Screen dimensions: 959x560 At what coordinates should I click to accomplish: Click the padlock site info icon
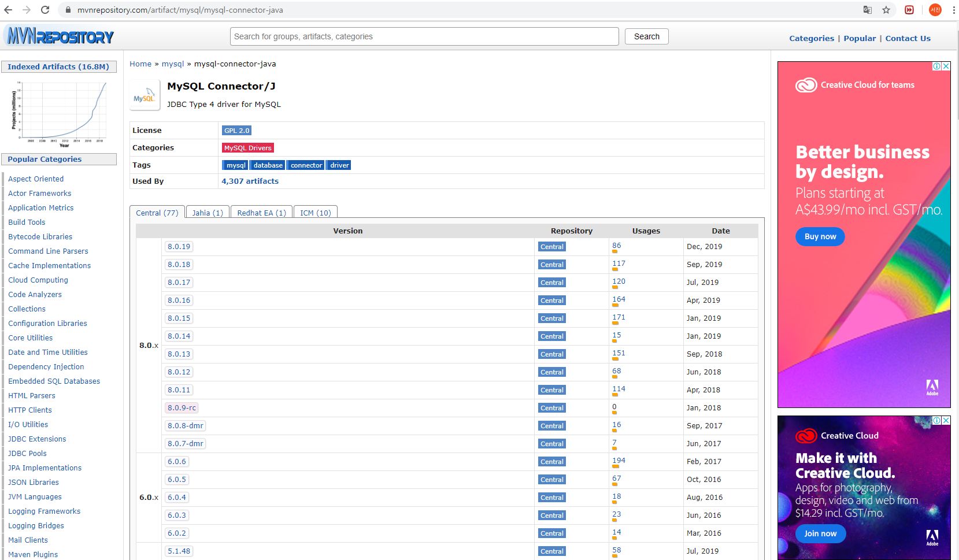point(68,10)
